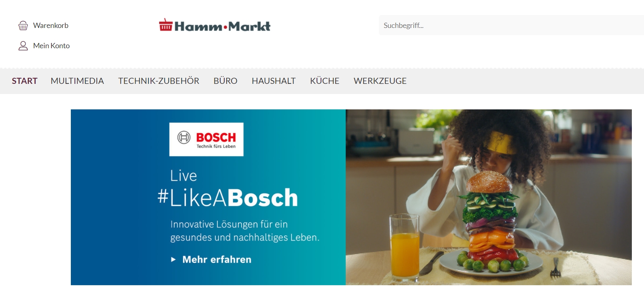Click the Bosch circular emblem icon
Image resolution: width=644 pixels, height=286 pixels.
(184, 138)
